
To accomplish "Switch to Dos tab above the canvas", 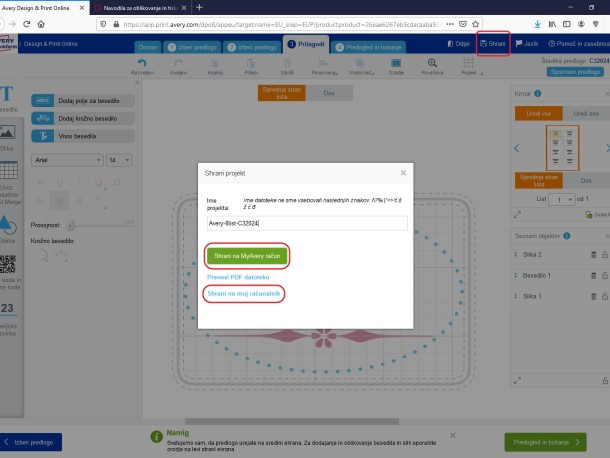I will point(329,93).
